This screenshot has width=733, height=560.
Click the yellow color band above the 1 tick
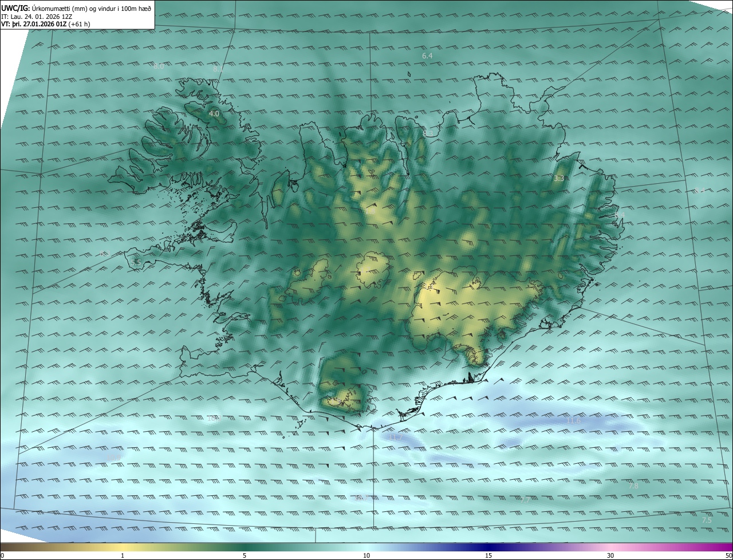click(123, 547)
